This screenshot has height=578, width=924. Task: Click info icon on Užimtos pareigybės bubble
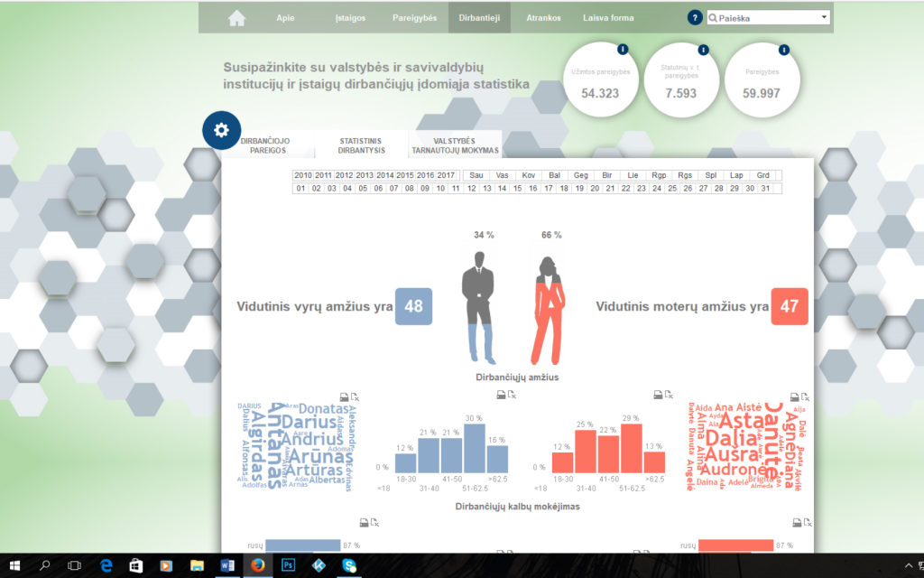tap(623, 50)
